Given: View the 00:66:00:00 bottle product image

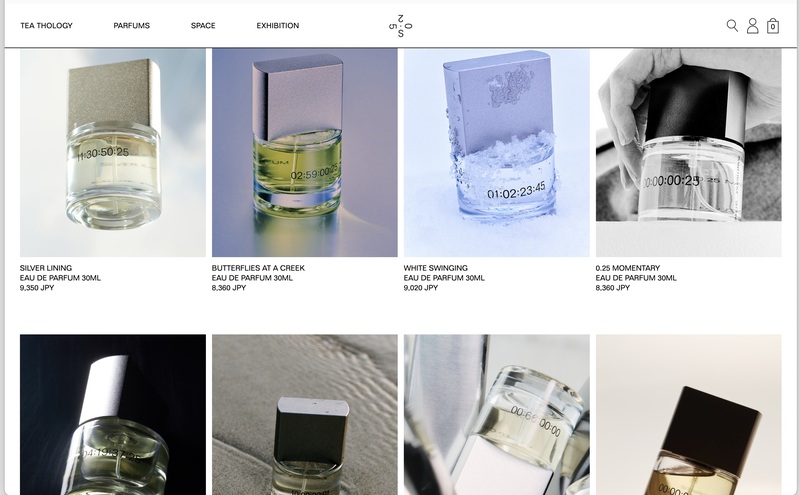Looking at the screenshot, I should (496, 414).
